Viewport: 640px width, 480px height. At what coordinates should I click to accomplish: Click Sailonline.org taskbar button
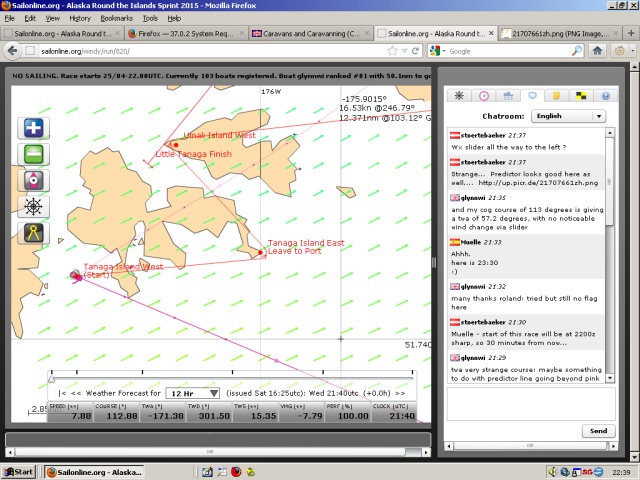click(94, 472)
